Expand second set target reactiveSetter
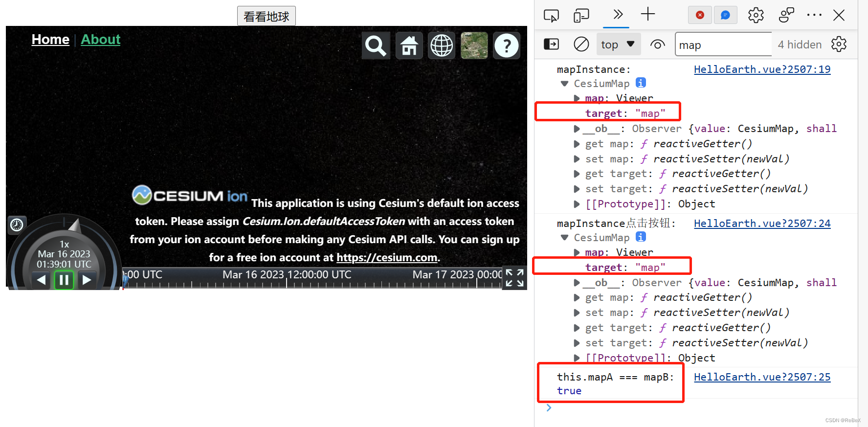The image size is (868, 427). click(x=577, y=343)
